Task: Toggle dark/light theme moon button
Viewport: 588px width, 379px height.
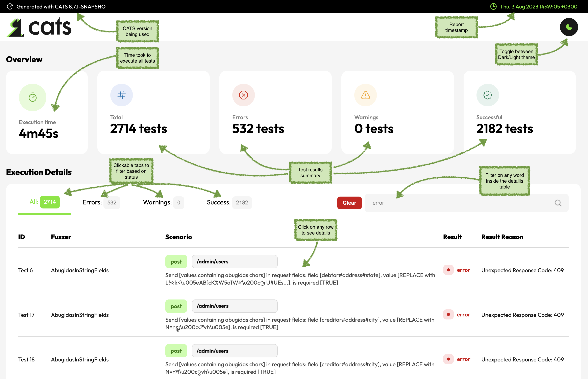Action: (569, 27)
